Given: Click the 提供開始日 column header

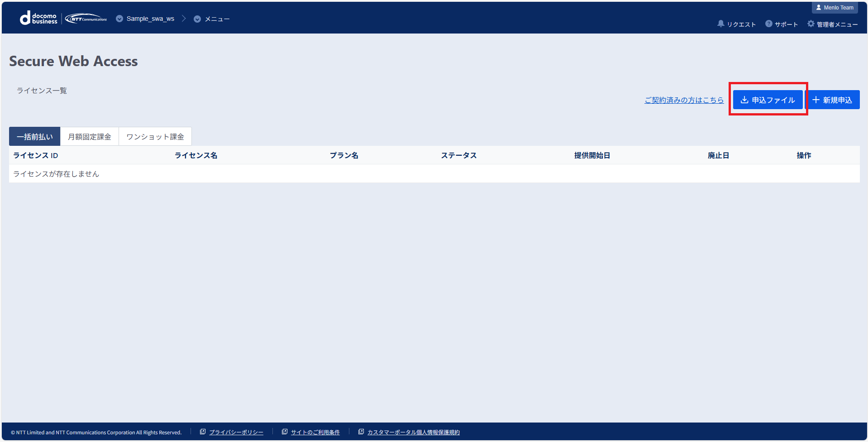Looking at the screenshot, I should [592, 155].
